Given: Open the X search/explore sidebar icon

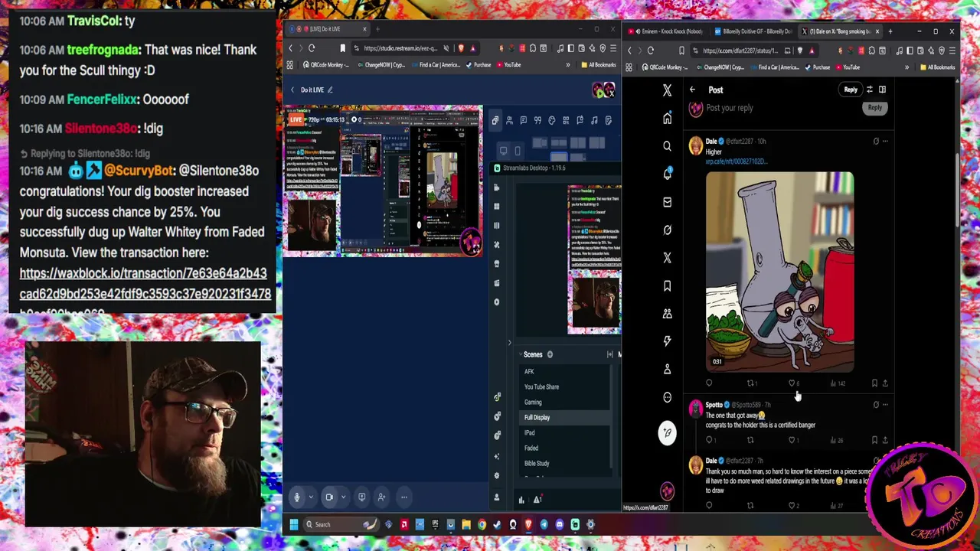Looking at the screenshot, I should tap(667, 146).
